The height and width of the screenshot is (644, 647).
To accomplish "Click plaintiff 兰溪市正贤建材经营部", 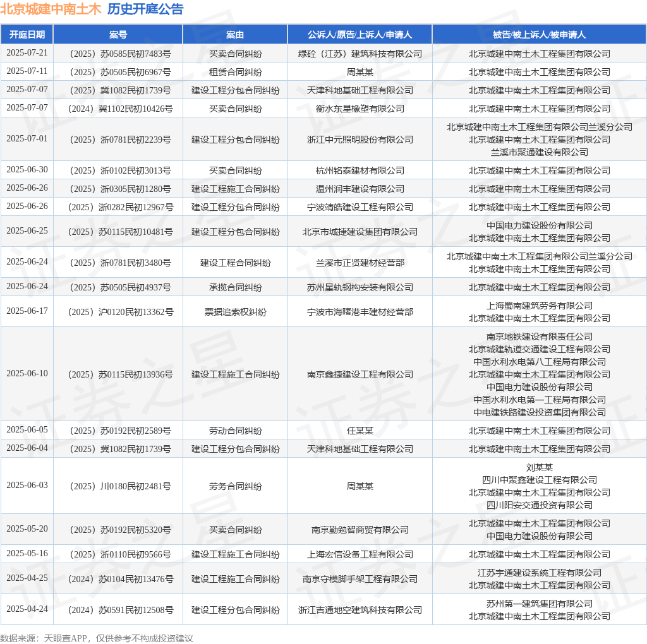I will [x=360, y=263].
